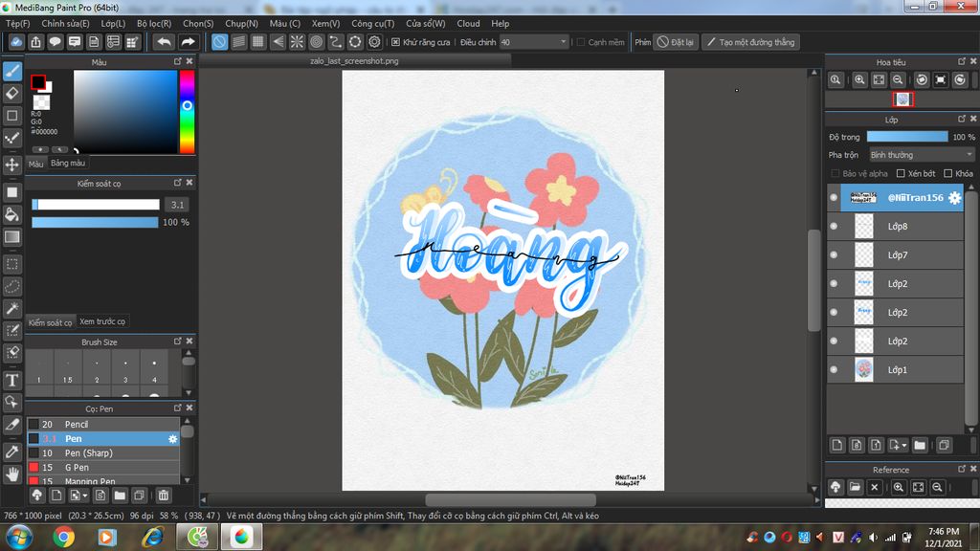Hide the Lớp7 layer
This screenshot has width=980, height=551.
(834, 254)
